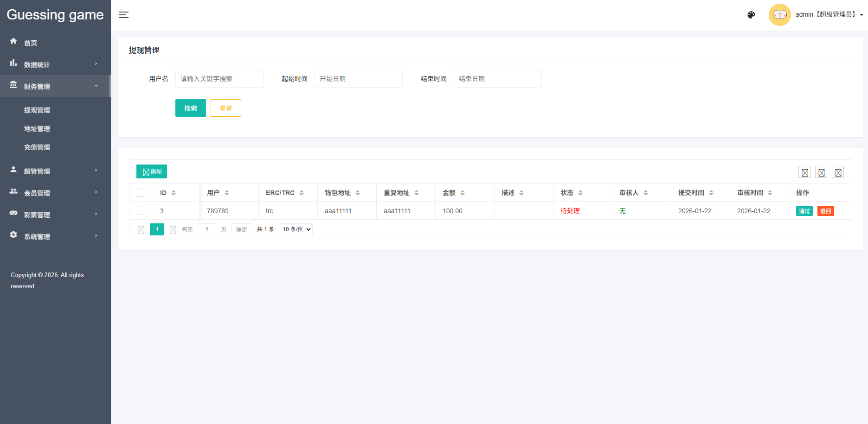The width and height of the screenshot is (868, 424).
Task: Open the theme color palette icon
Action: click(x=751, y=15)
